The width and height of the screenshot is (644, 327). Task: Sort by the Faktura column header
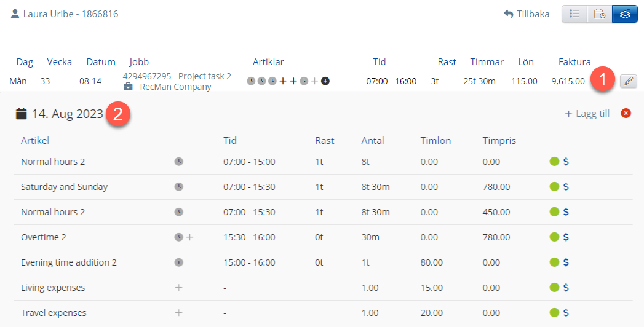point(574,62)
